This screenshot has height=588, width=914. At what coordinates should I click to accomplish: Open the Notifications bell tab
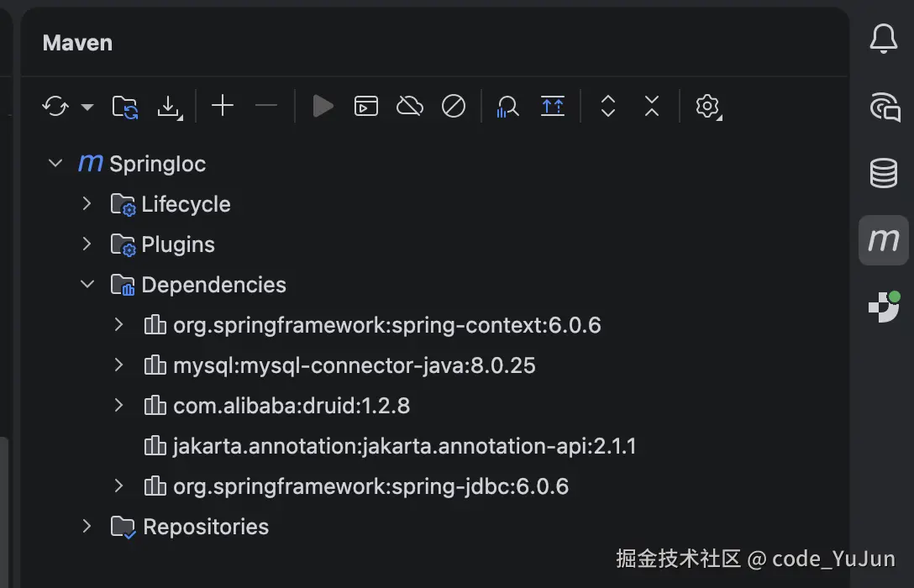[883, 39]
